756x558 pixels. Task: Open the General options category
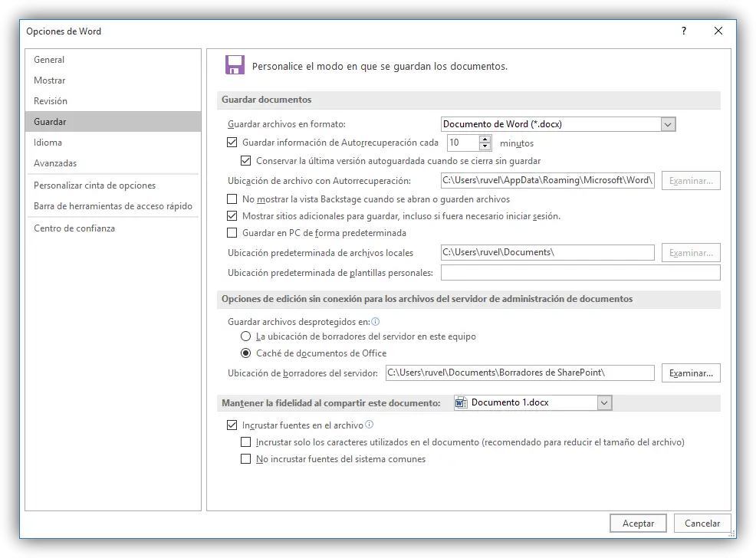pyautogui.click(x=113, y=60)
